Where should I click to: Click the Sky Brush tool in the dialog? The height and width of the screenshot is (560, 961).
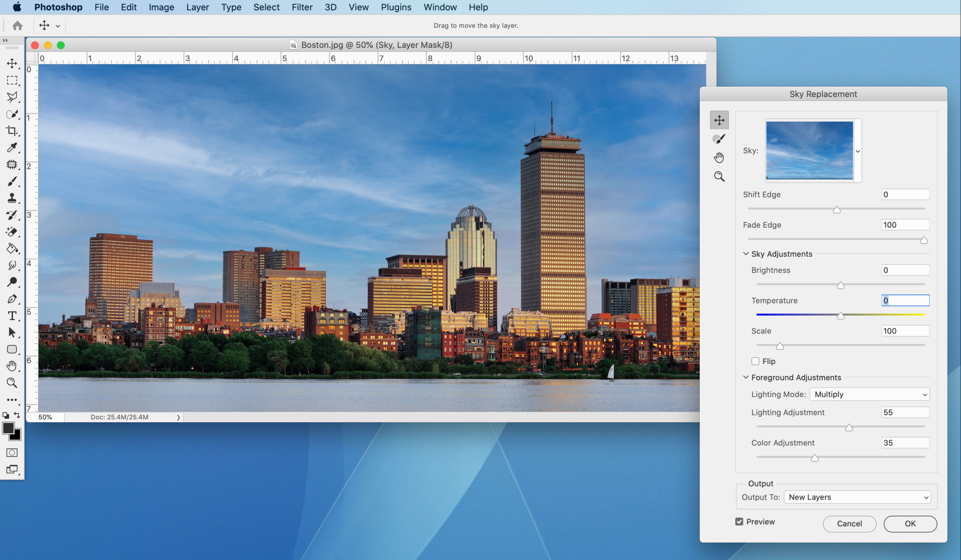[x=719, y=139]
